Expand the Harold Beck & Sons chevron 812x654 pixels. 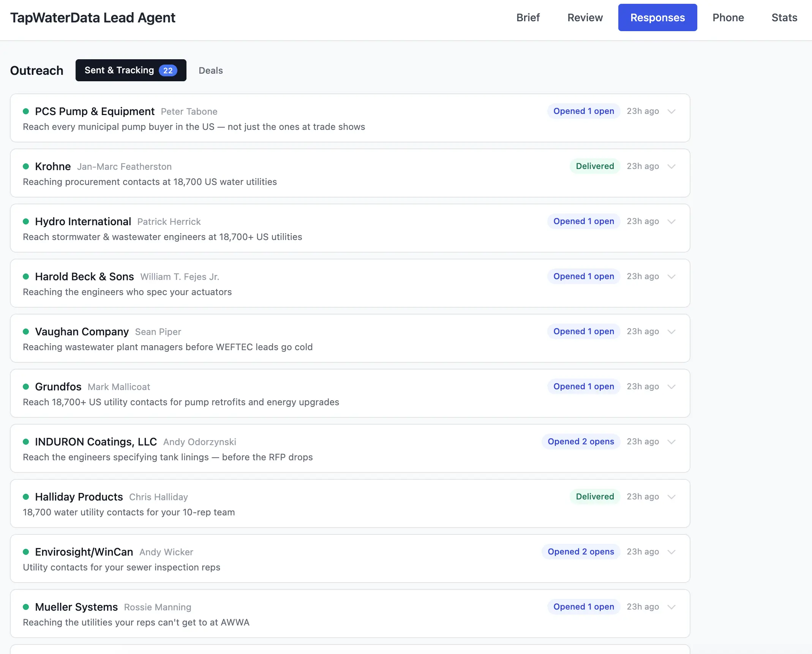coord(671,276)
